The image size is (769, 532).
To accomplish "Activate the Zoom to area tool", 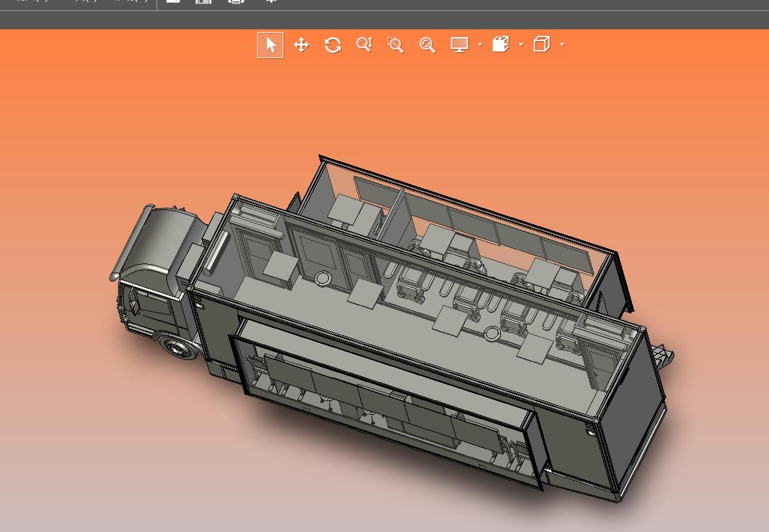I will [396, 45].
